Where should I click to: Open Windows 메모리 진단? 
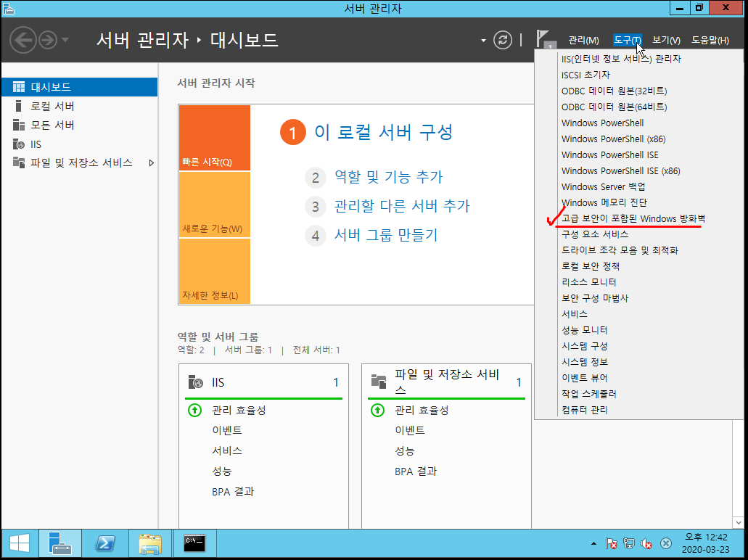604,202
